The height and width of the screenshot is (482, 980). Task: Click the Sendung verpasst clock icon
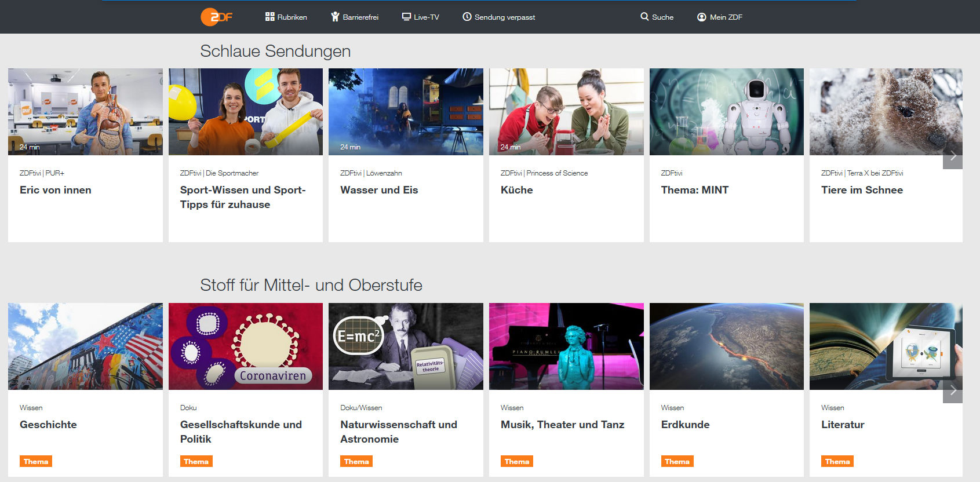click(467, 17)
